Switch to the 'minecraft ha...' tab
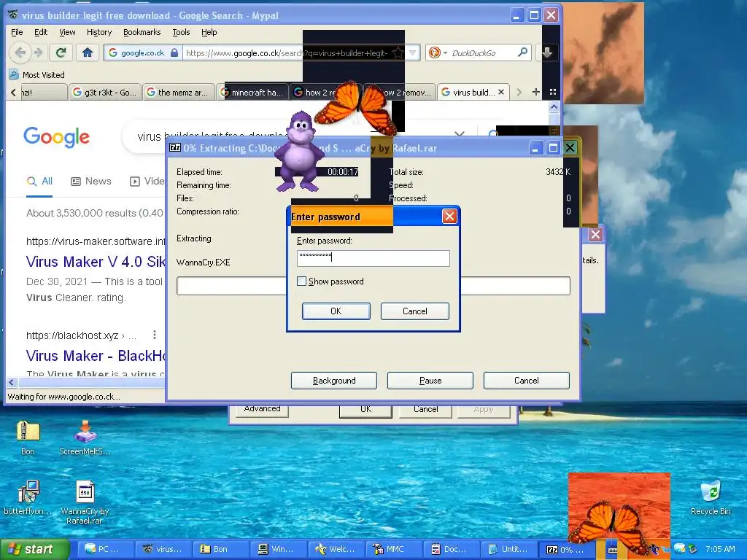This screenshot has width=747, height=560. 252,92
